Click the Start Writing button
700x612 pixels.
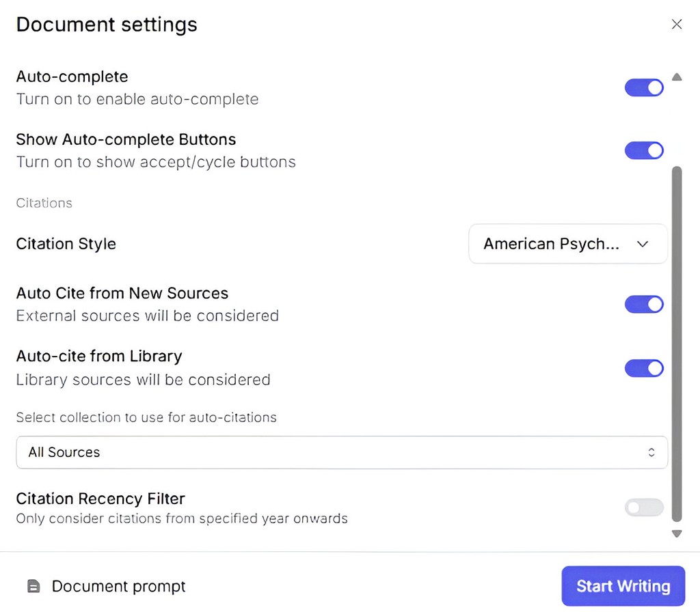pyautogui.click(x=623, y=586)
